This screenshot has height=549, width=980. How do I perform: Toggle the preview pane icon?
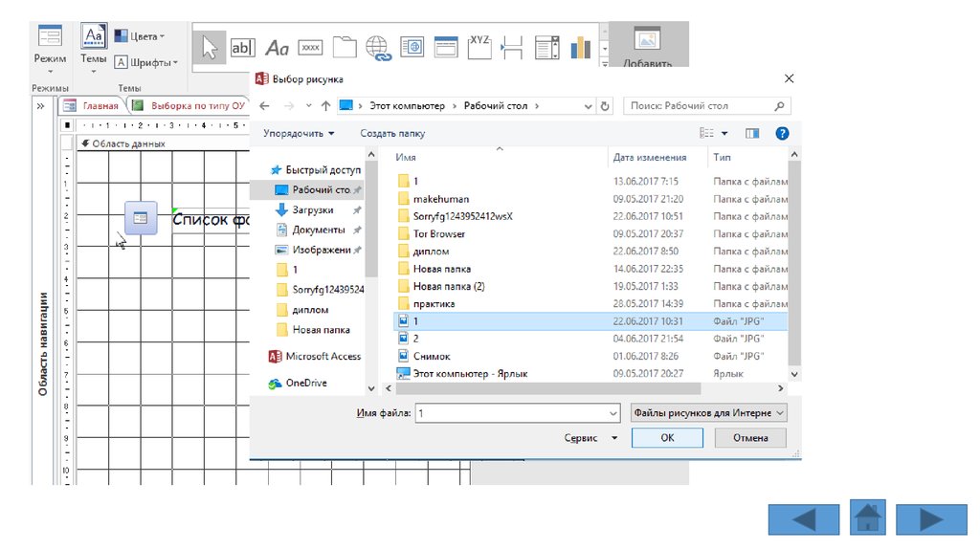[752, 134]
